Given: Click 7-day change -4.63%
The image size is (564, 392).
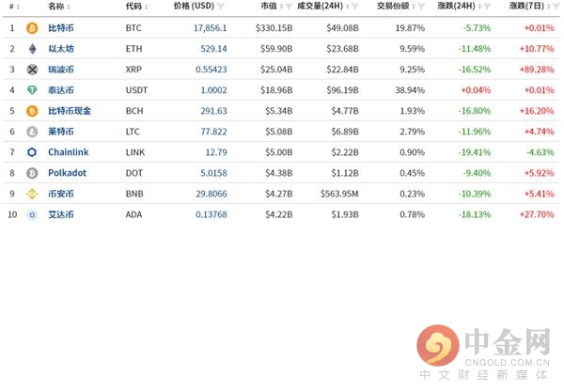Looking at the screenshot, I should click(540, 152).
